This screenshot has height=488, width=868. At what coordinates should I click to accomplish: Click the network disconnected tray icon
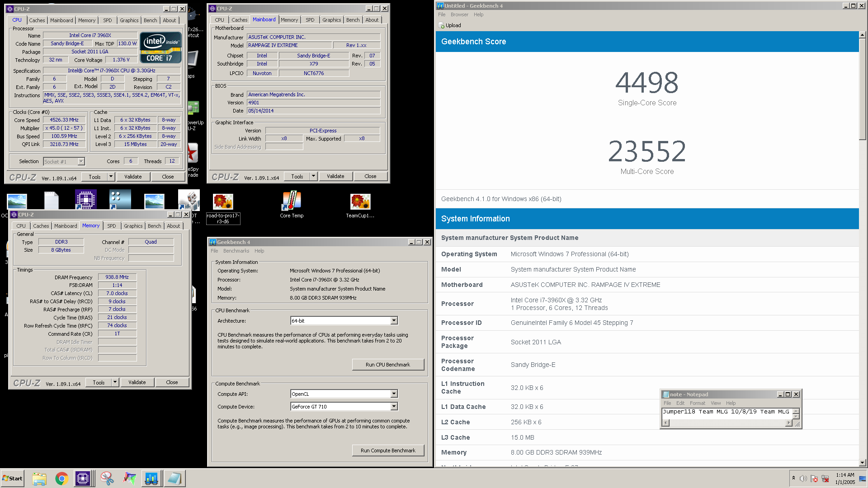[x=825, y=479]
